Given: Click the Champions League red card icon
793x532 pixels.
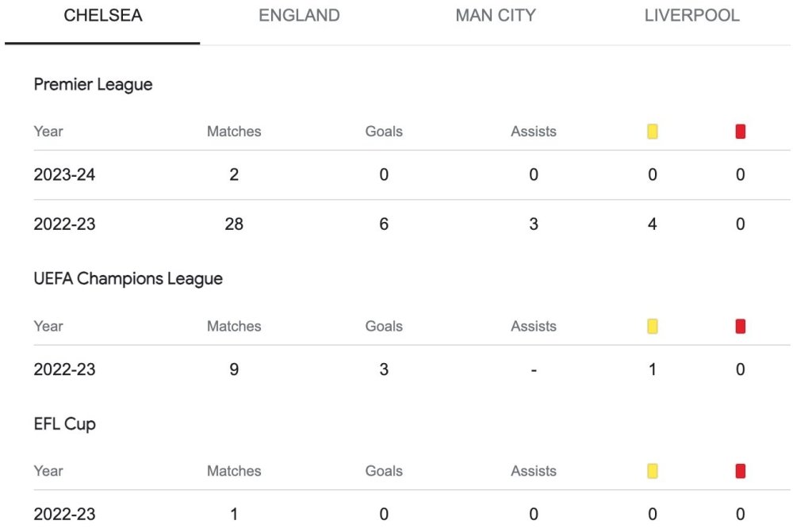Looking at the screenshot, I should pyautogui.click(x=741, y=326).
